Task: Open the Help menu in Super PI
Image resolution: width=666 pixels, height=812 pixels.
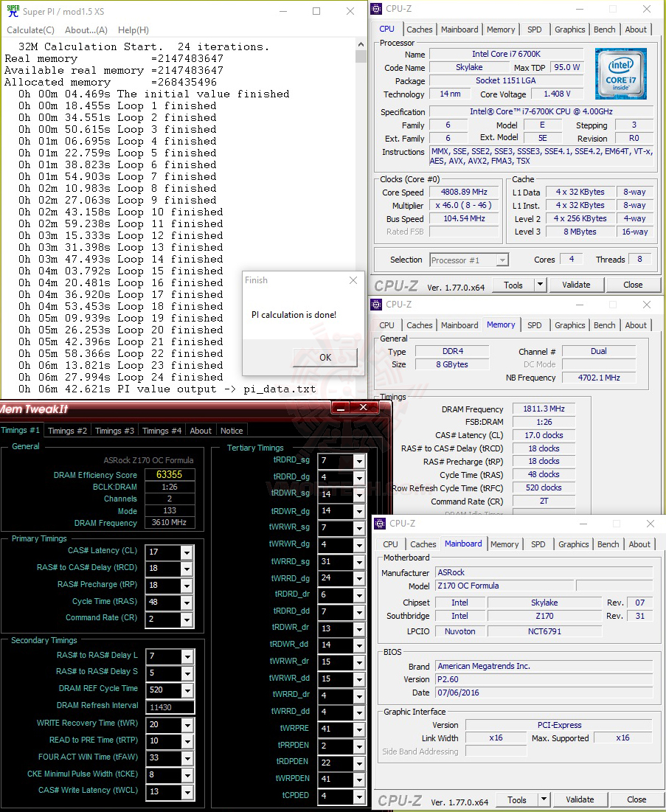Action: (133, 30)
